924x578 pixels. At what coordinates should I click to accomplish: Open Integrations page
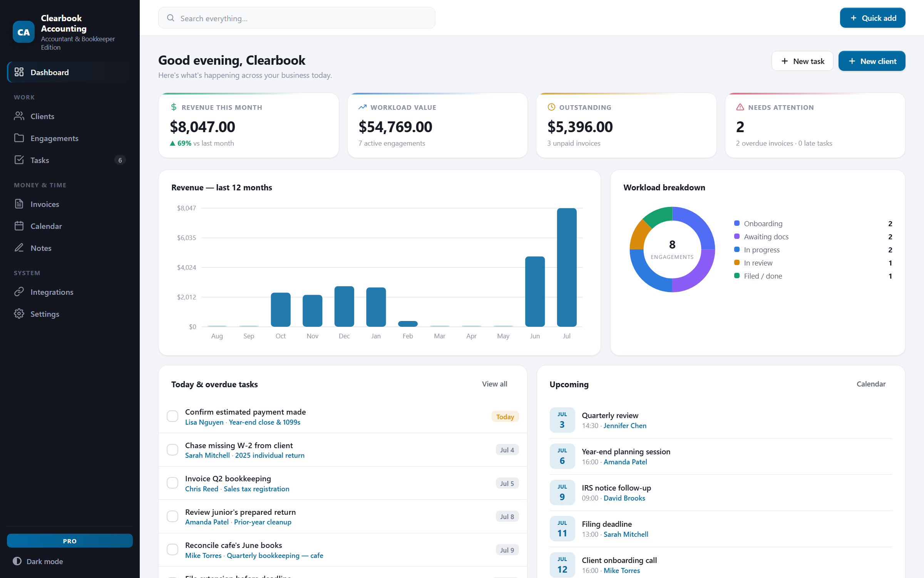pyautogui.click(x=70, y=292)
